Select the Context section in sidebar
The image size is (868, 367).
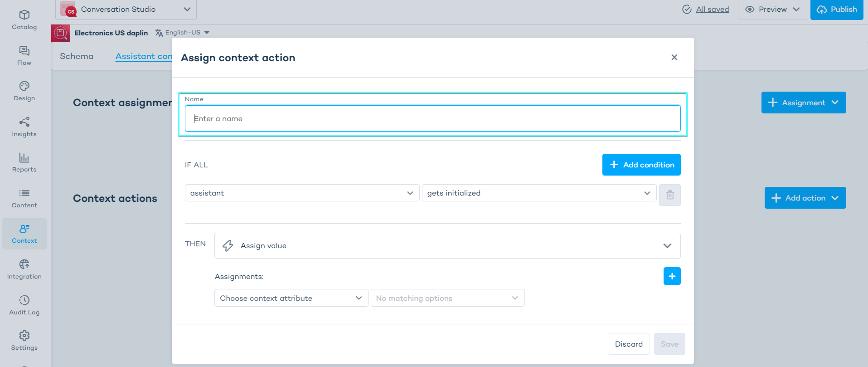click(24, 234)
